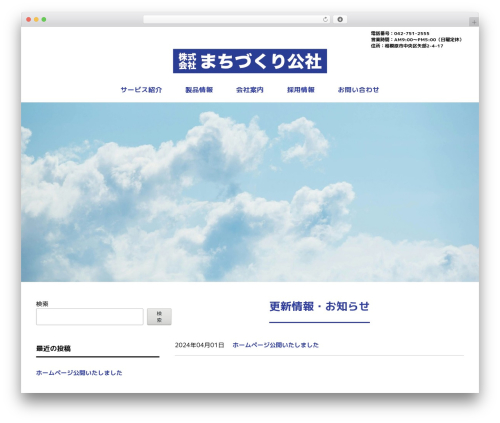Minimize the window with the yellow button
The image size is (500, 423).
pyautogui.click(x=36, y=20)
